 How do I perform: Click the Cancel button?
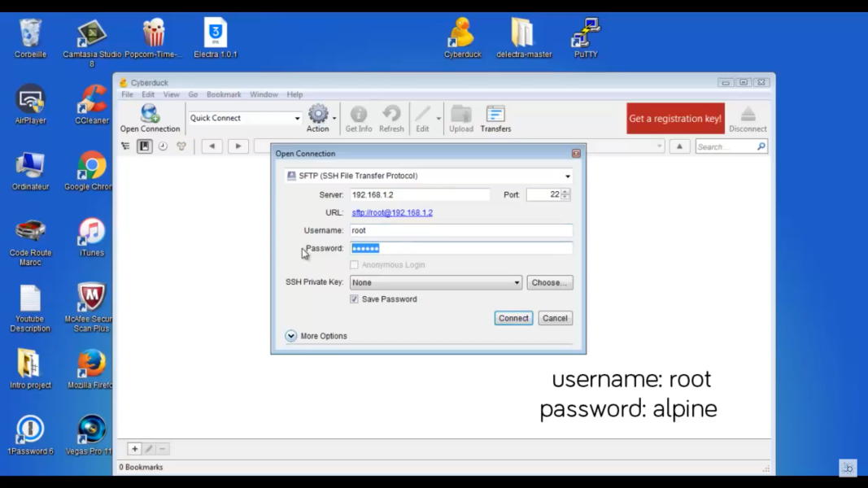[x=555, y=318]
